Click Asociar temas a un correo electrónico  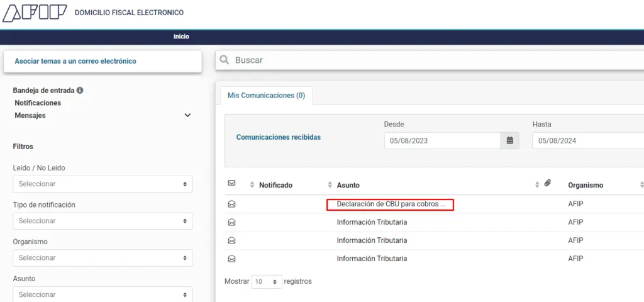(75, 61)
